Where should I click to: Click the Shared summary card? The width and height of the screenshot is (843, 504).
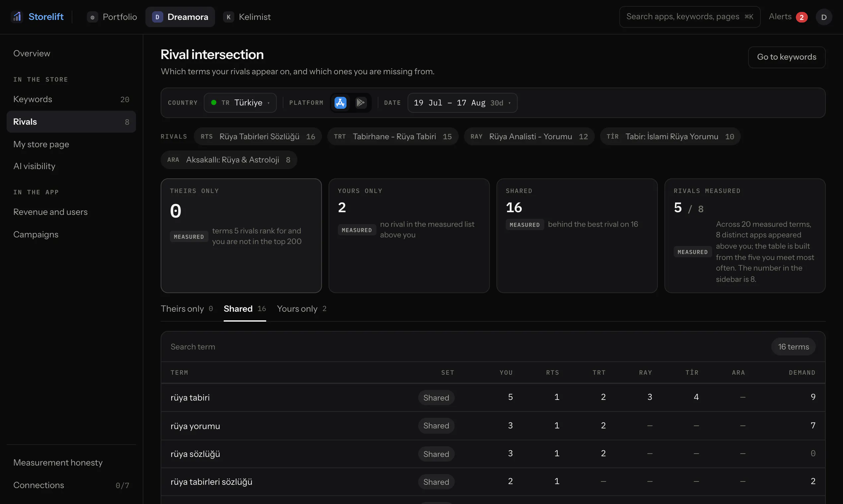tap(577, 236)
